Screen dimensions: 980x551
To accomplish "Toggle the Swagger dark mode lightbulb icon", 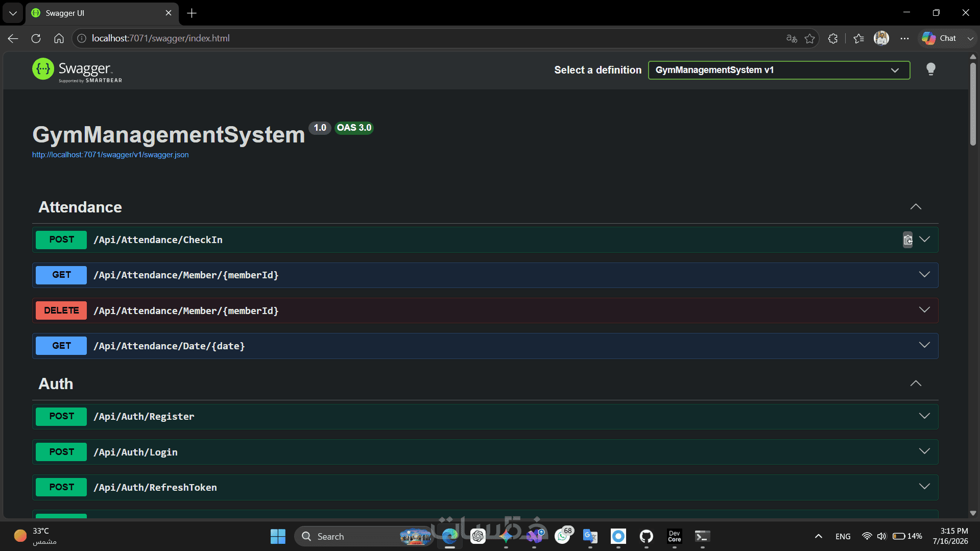I will tap(930, 69).
